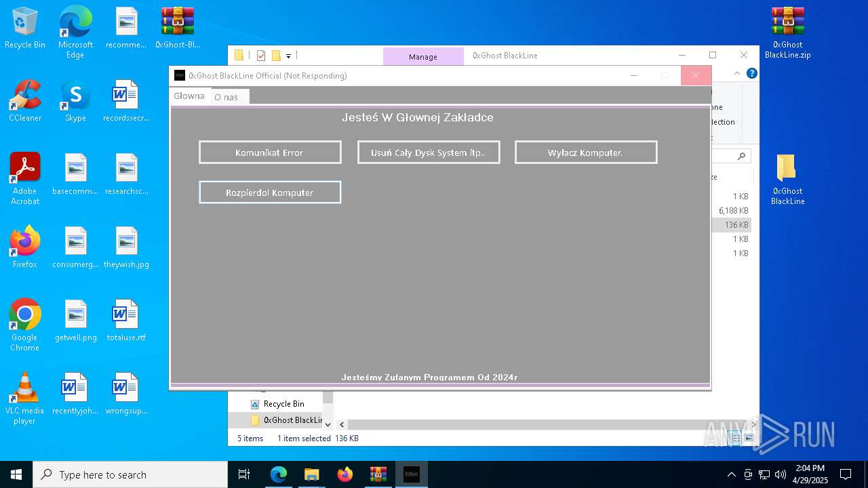This screenshot has height=488, width=868.
Task: Open the notification center
Action: 846,474
